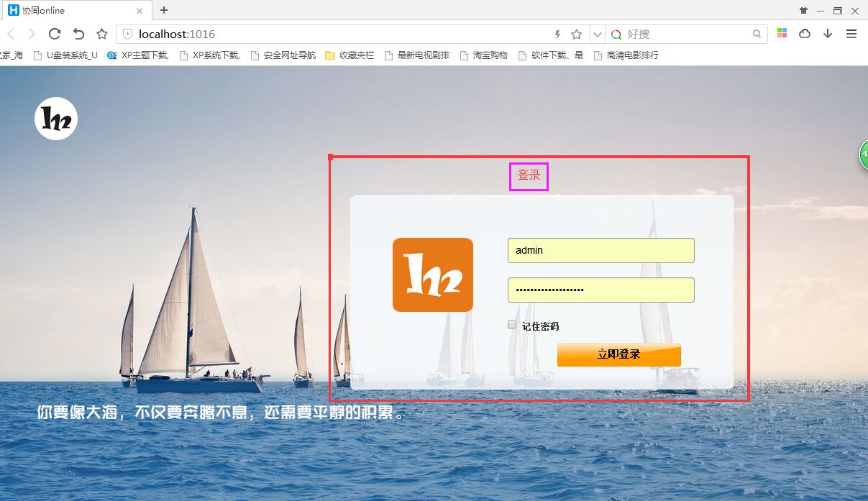This screenshot has width=868, height=501.
Task: Open the 收藏夹栏 bookmarks folder
Action: (350, 55)
